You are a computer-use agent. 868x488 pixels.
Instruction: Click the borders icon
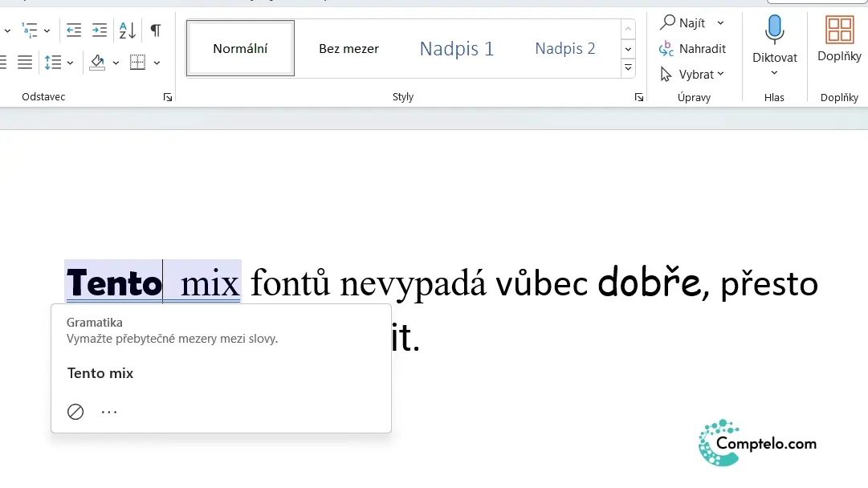(x=137, y=62)
